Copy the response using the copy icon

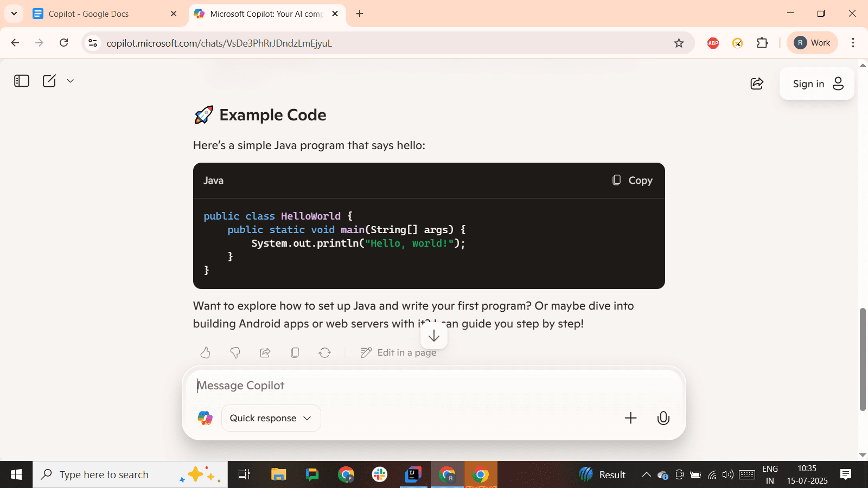pyautogui.click(x=295, y=352)
